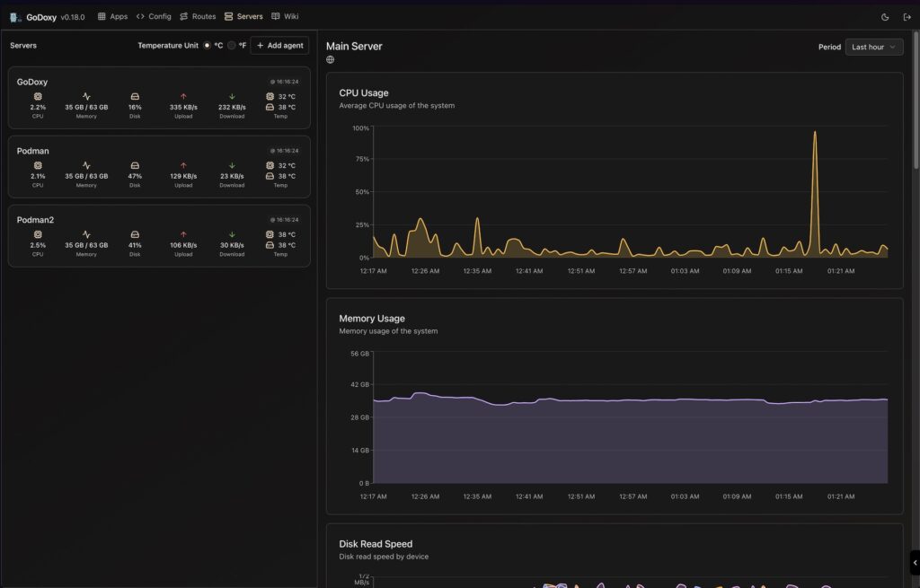Enable Fahrenheit display mode
The image size is (920, 588).
click(232, 45)
